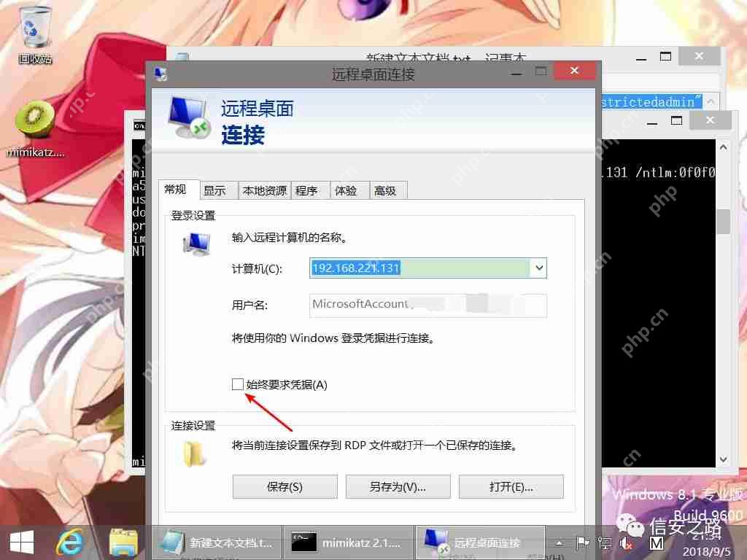747x560 pixels.
Task: Close the Notepad window
Action: [x=699, y=56]
